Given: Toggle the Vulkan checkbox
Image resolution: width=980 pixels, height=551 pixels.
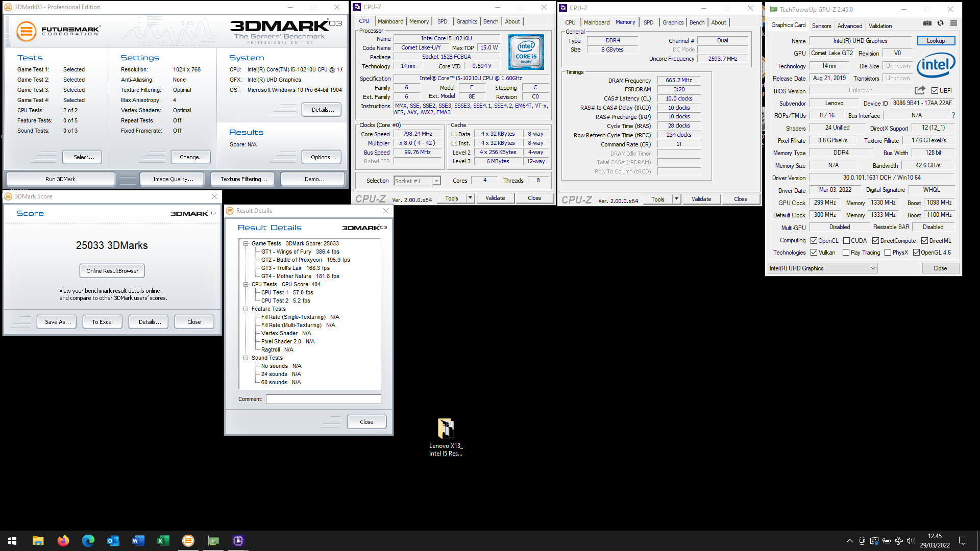Looking at the screenshot, I should click(814, 253).
